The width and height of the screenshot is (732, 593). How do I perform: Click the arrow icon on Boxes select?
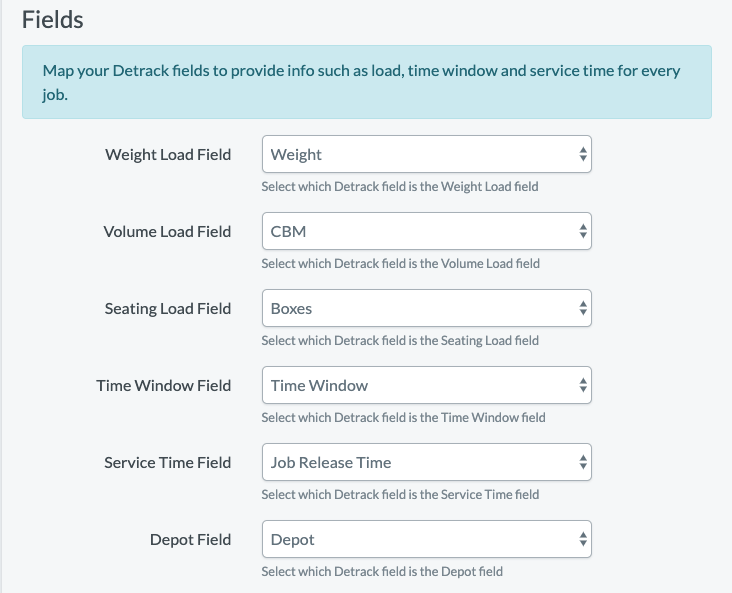coord(583,308)
